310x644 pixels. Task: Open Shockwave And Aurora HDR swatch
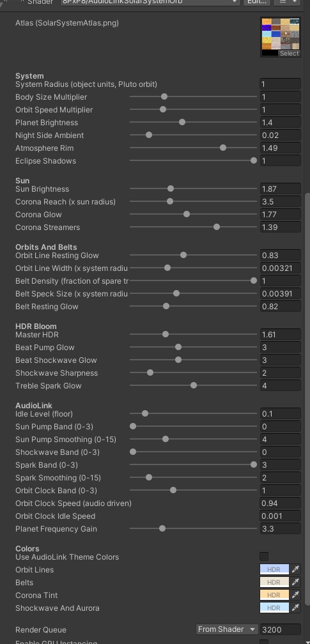coord(274,608)
